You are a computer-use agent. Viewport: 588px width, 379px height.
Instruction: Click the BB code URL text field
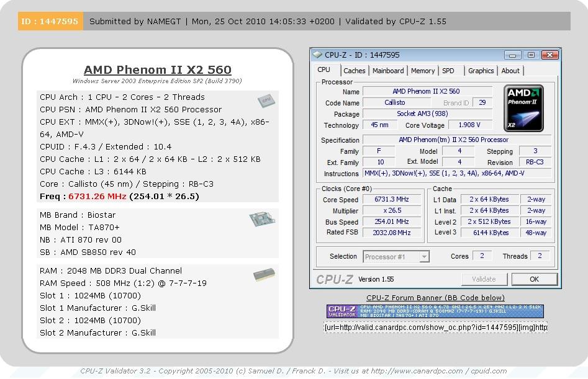[x=435, y=328]
